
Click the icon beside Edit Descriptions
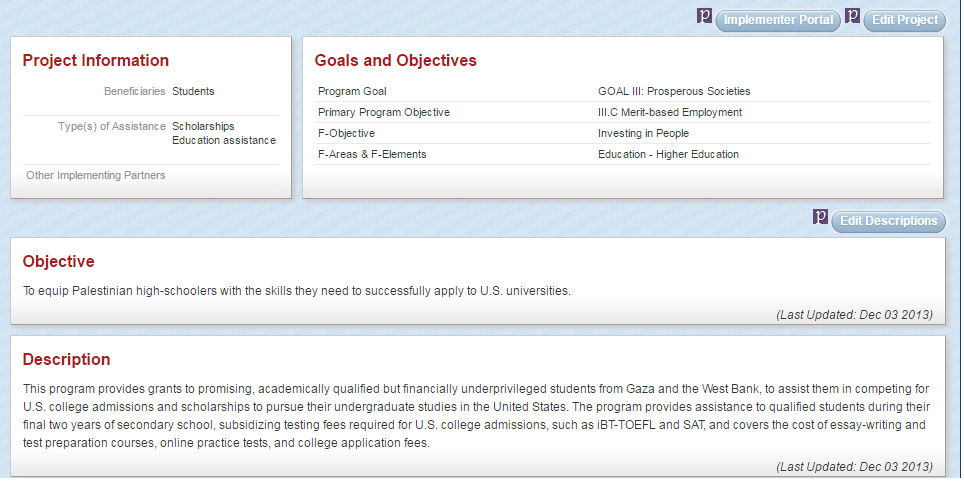tap(821, 218)
